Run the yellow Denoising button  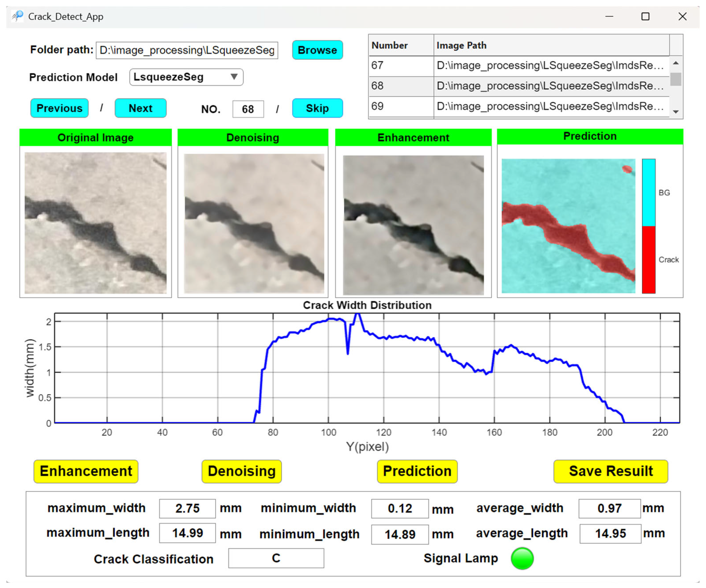pyautogui.click(x=241, y=471)
